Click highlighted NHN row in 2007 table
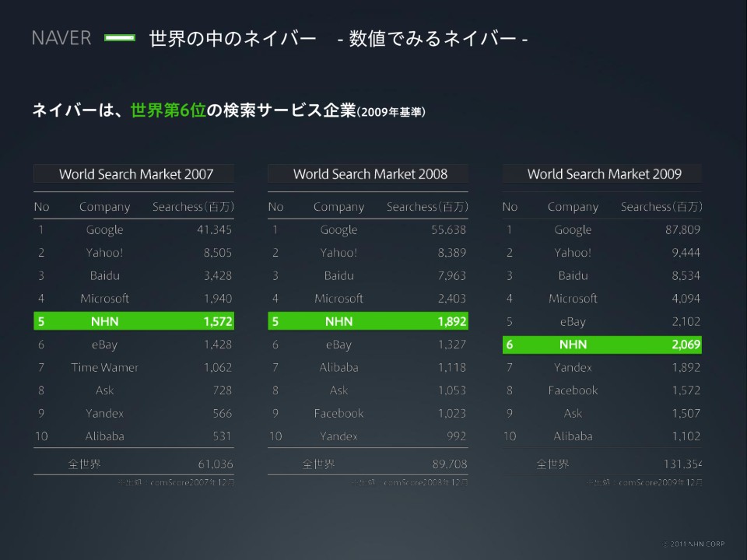This screenshot has height=560, width=747. tap(134, 321)
